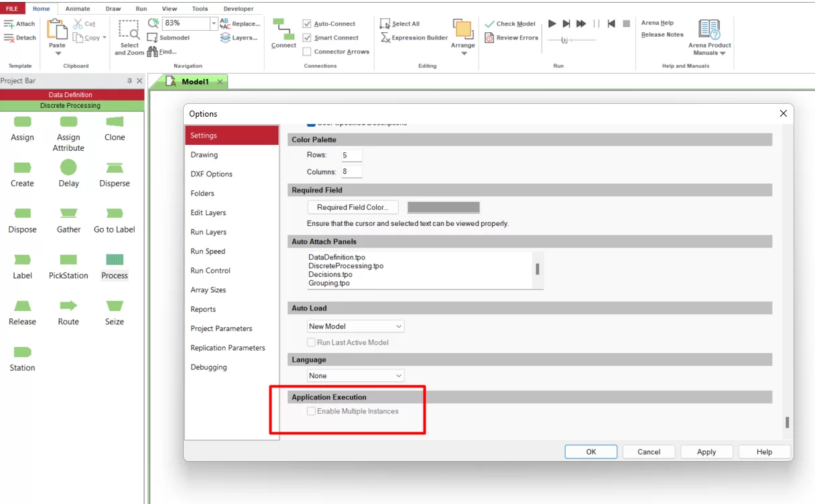Run Check Model from the ribbon
This screenshot has height=504, width=815.
[510, 23]
